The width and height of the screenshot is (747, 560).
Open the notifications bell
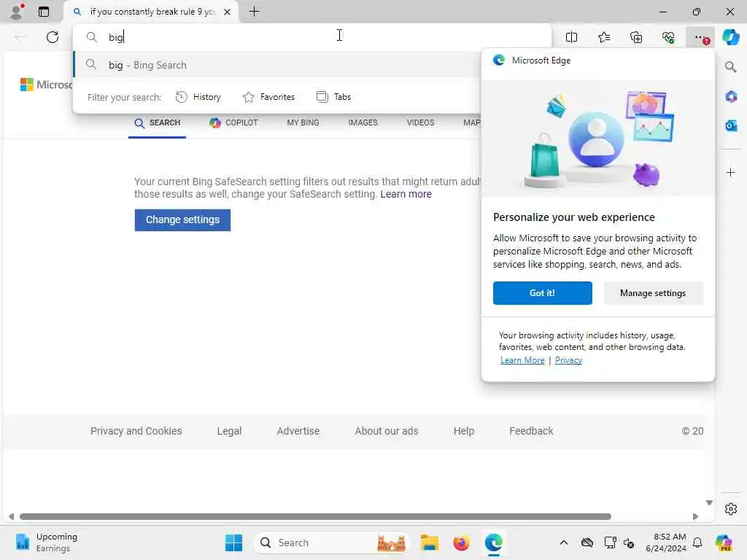click(697, 542)
